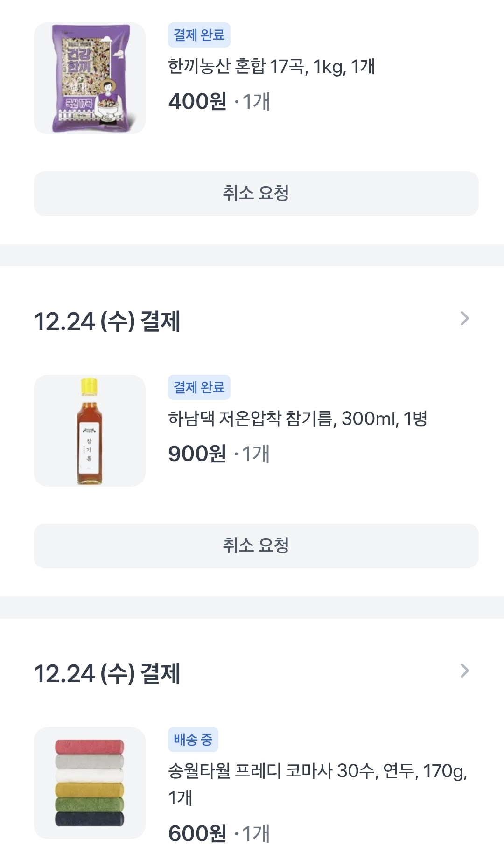504x860 pixels.
Task: Click the 하남댁 저온압착 참기름 product title
Action: (x=298, y=419)
